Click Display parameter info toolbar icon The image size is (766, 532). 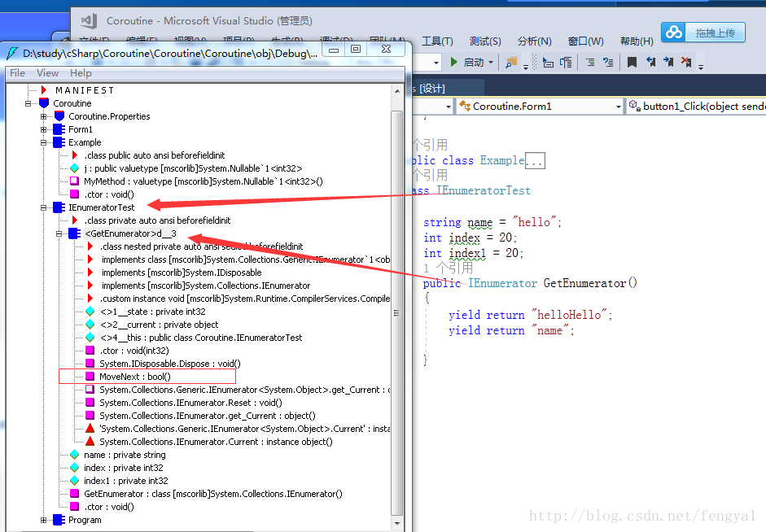click(x=566, y=63)
